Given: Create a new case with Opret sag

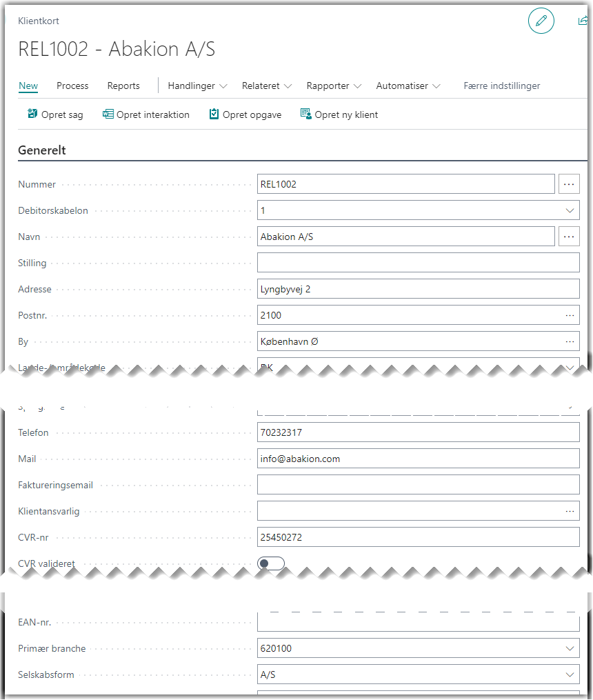Looking at the screenshot, I should coord(55,114).
